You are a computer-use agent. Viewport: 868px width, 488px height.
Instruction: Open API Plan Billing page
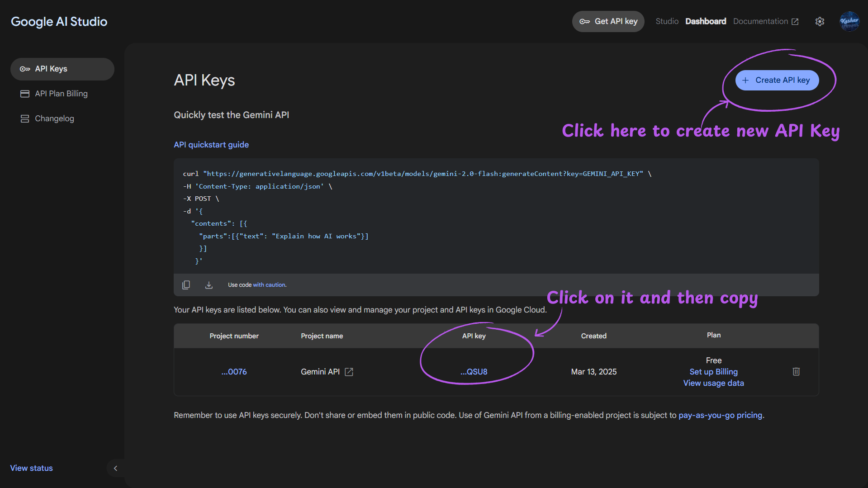tap(62, 94)
